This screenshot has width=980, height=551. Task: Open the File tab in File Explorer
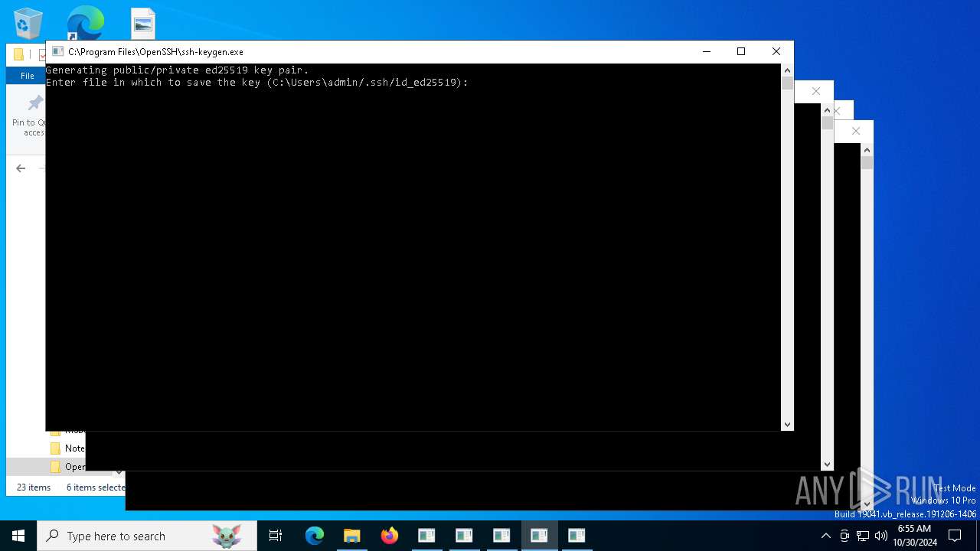coord(27,76)
